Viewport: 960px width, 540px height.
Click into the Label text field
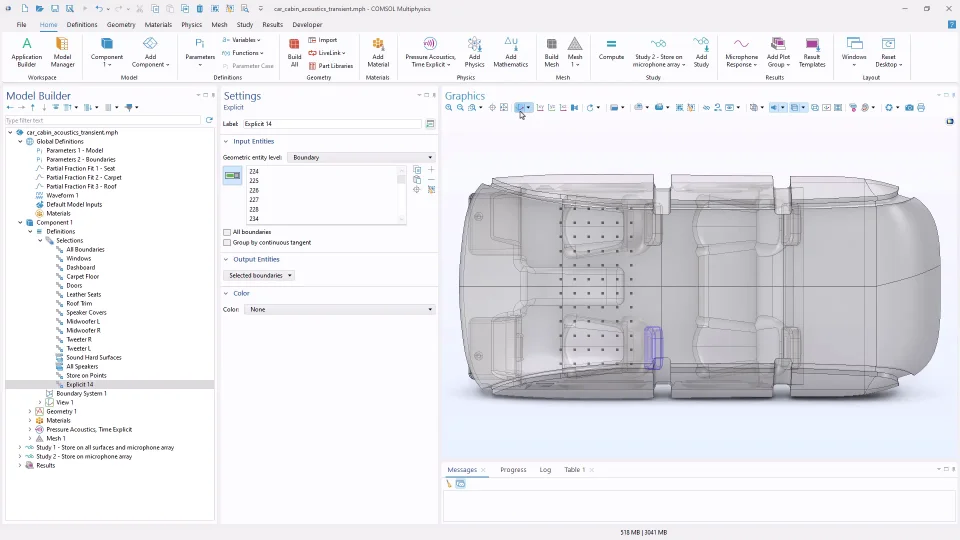[332, 124]
